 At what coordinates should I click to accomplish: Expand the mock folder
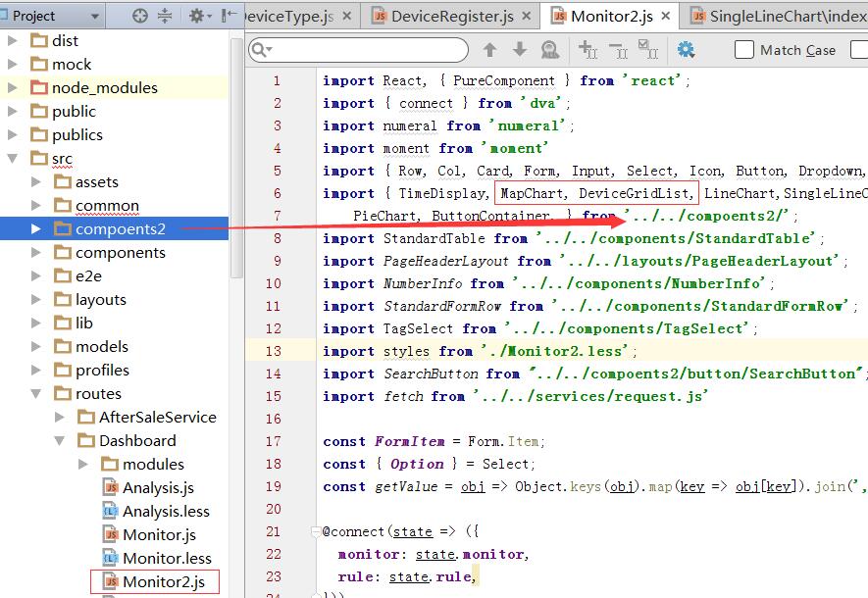coord(12,64)
